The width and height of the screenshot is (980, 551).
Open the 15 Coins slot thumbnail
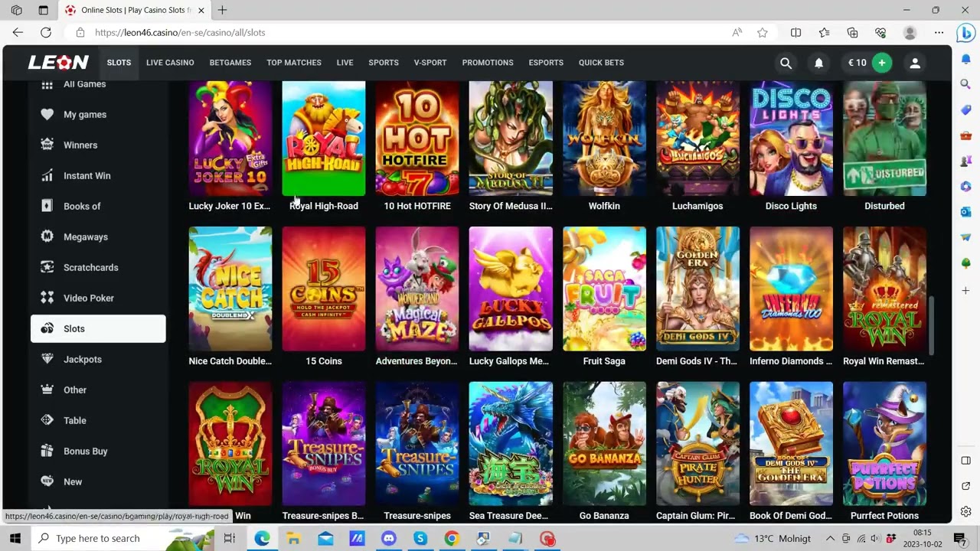tap(324, 289)
